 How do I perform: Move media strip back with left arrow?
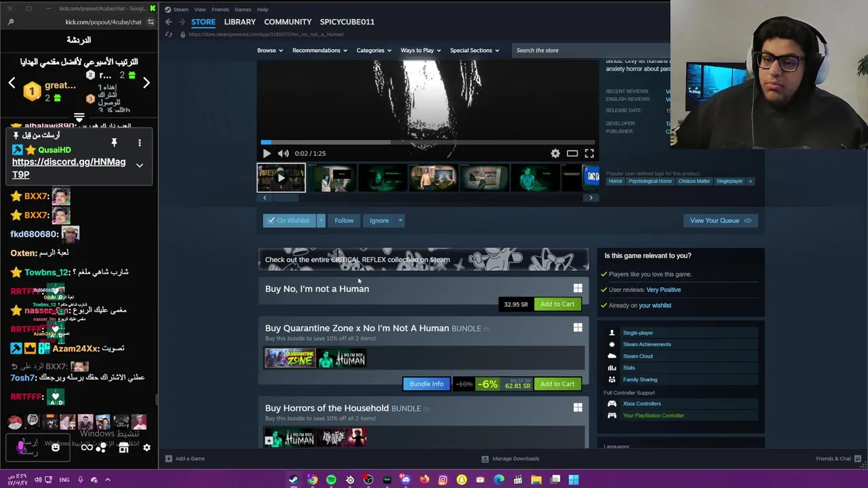pos(264,198)
